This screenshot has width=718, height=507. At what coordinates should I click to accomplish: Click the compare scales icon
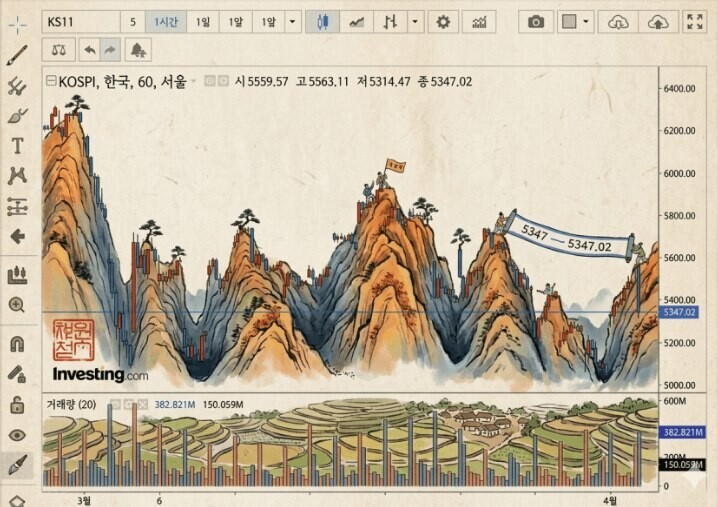click(59, 50)
